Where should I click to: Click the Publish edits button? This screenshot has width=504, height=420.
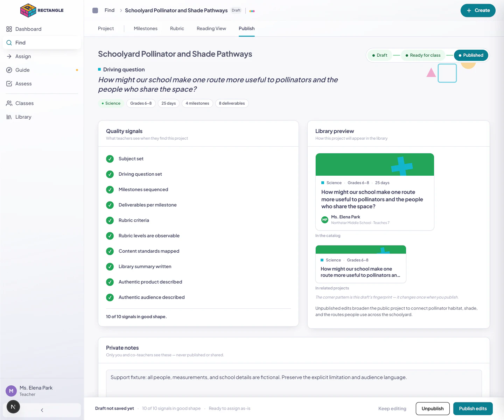pyautogui.click(x=473, y=408)
